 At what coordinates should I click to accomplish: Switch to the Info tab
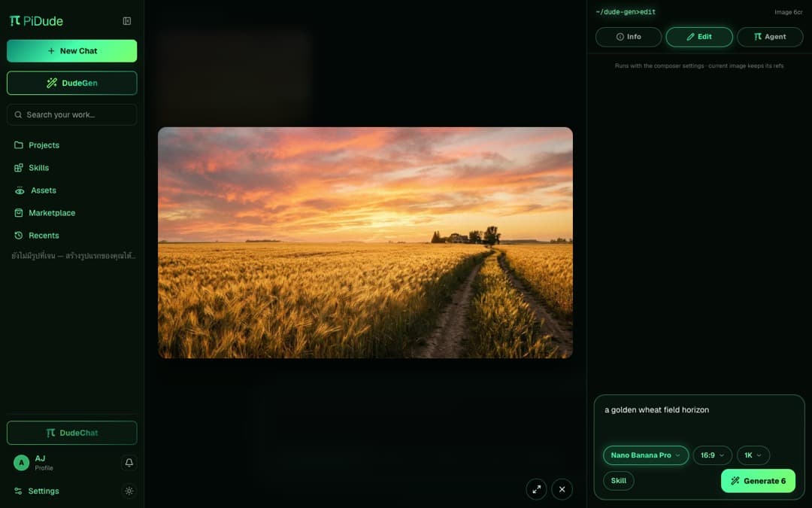[x=628, y=37]
